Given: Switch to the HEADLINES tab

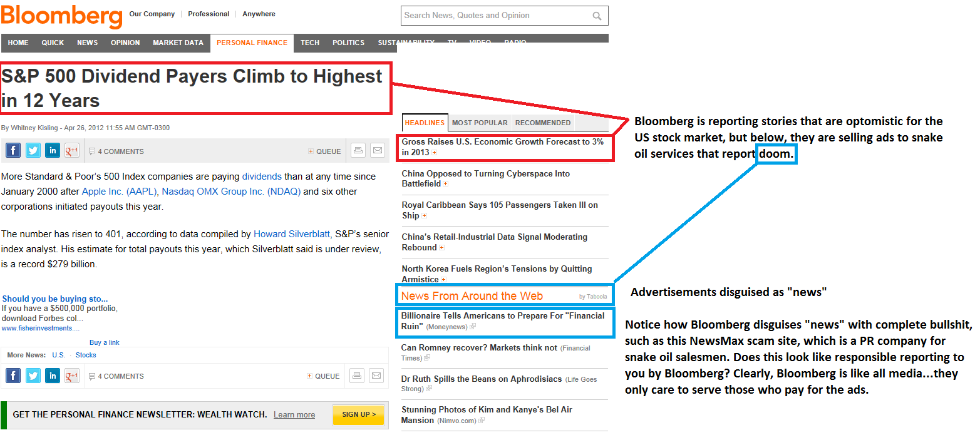Looking at the screenshot, I should [x=425, y=123].
